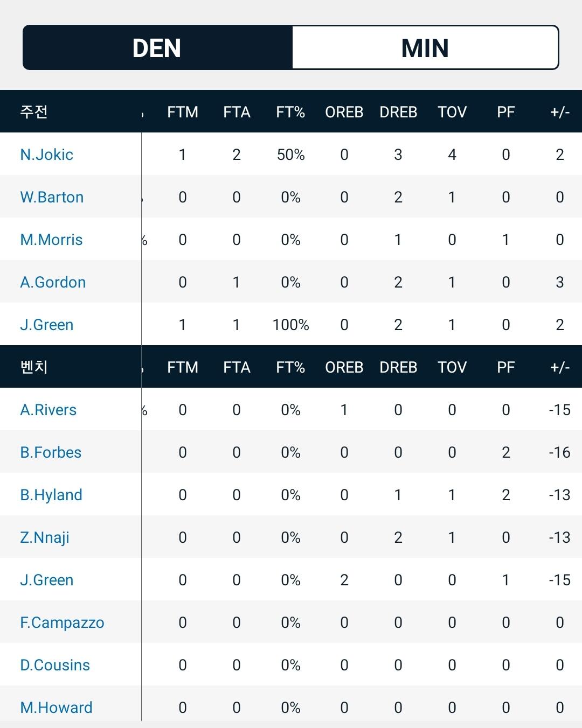The width and height of the screenshot is (582, 728).
Task: Open B.Hyland player profile link
Action: coord(51,495)
